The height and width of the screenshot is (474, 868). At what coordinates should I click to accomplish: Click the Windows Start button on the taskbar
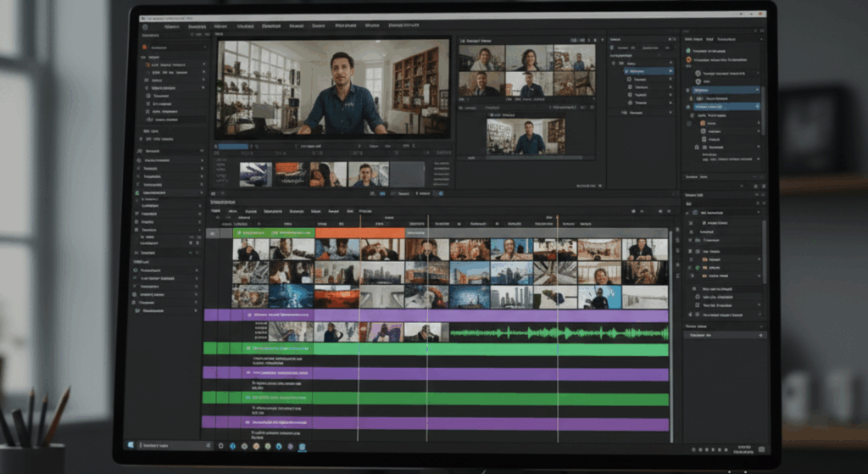(x=131, y=444)
